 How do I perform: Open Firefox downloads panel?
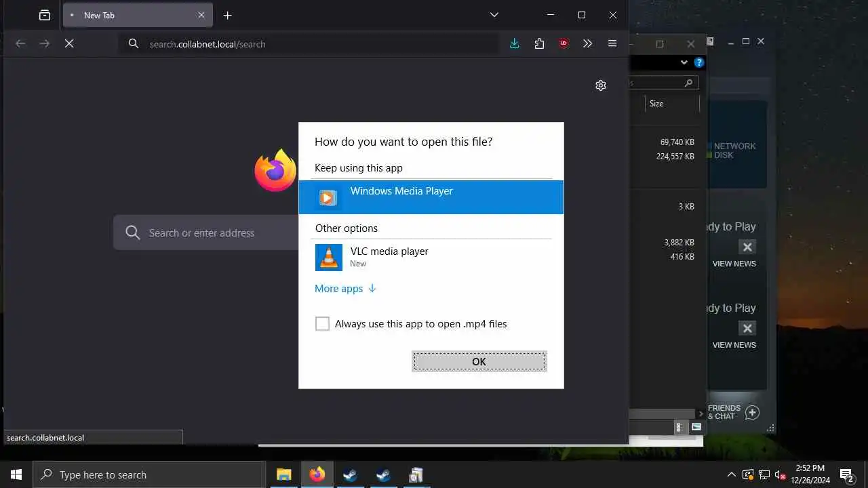[x=515, y=43]
